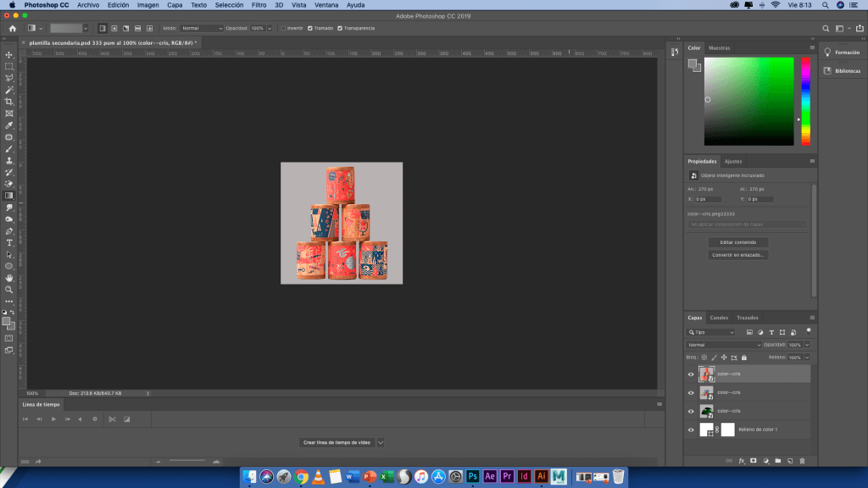This screenshot has height=488, width=868.
Task: Select the Crop tool
Action: pyautogui.click(x=9, y=102)
